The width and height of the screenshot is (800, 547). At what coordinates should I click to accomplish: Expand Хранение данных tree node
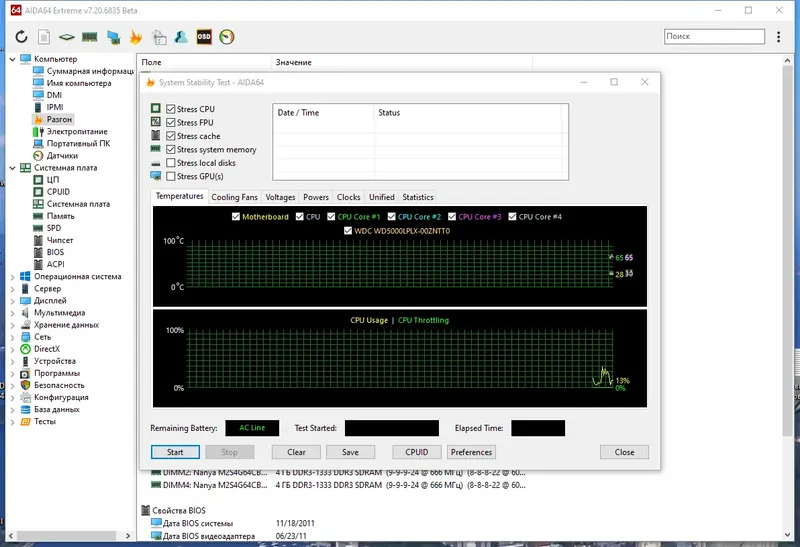(12, 325)
